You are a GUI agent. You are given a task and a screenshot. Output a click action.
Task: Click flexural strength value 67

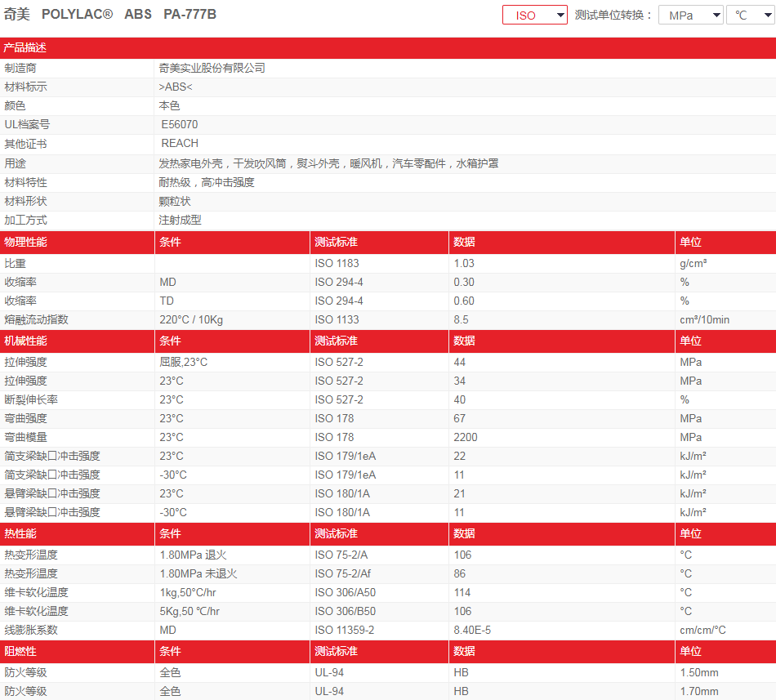coord(459,418)
